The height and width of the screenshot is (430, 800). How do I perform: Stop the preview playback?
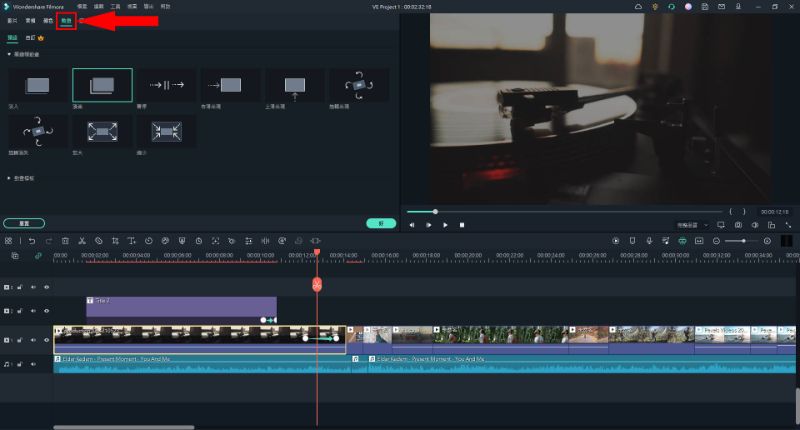pos(462,225)
